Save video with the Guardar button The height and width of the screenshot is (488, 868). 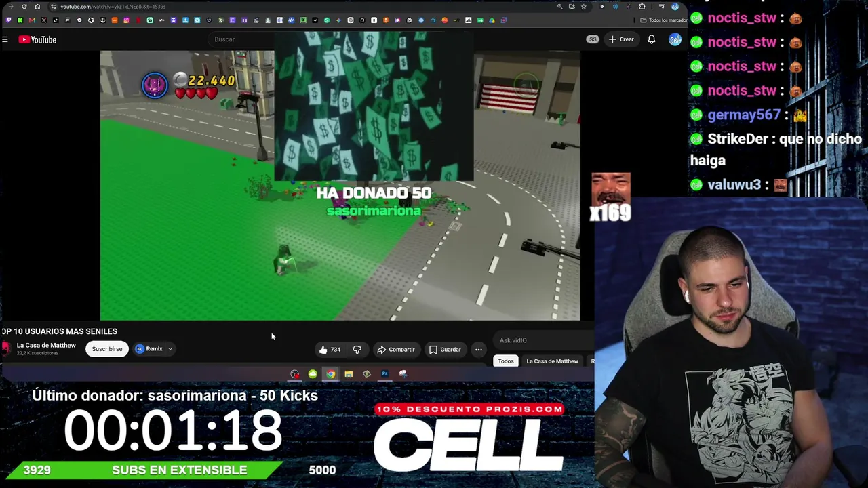click(x=445, y=350)
